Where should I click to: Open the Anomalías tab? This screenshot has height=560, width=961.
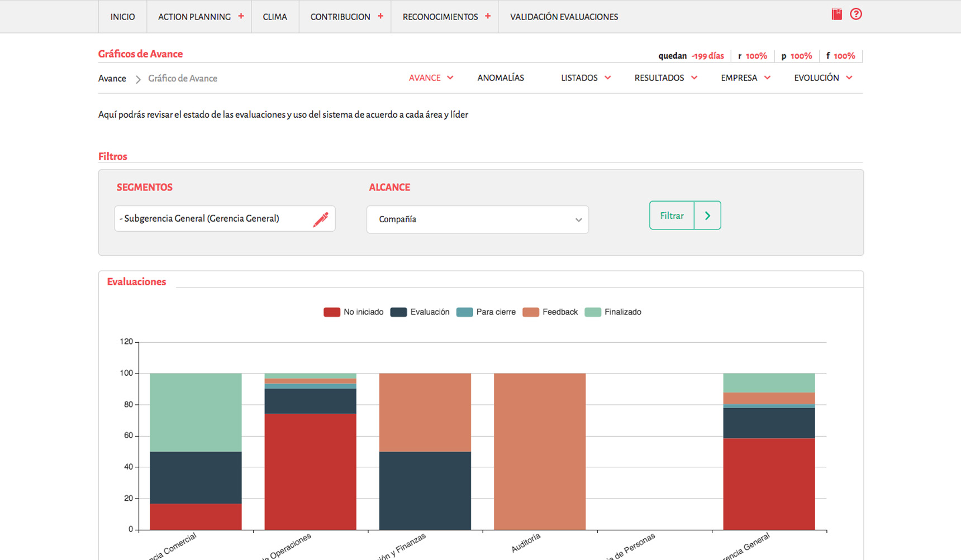[x=501, y=78]
